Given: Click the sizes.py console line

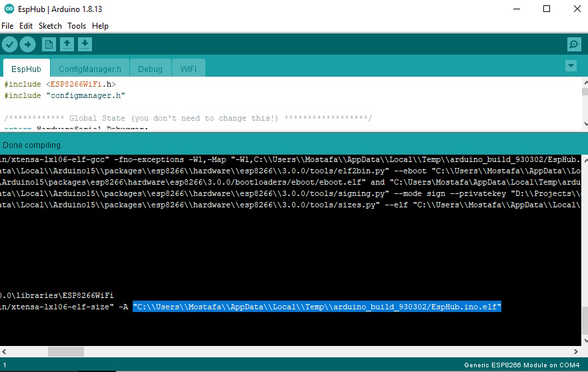Looking at the screenshot, I should click(290, 205).
